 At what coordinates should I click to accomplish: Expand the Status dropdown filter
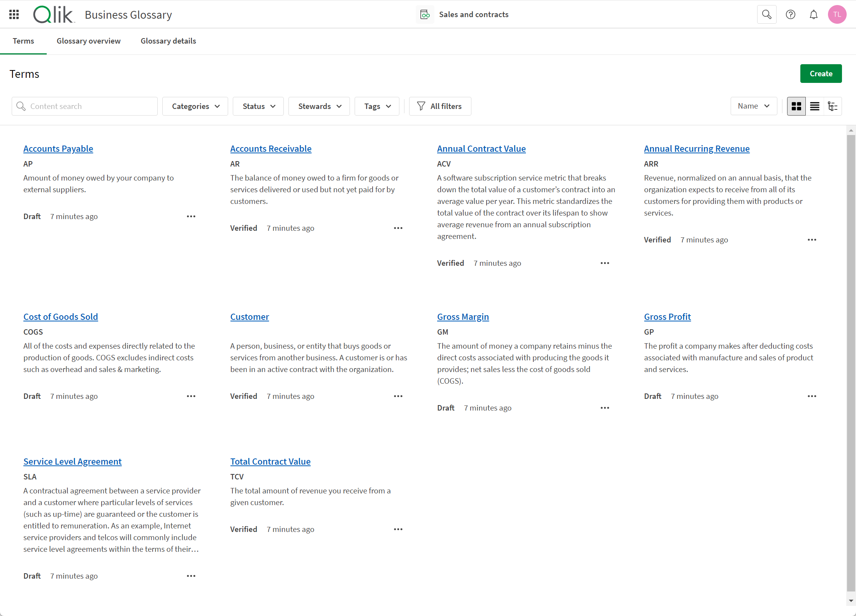[258, 106]
